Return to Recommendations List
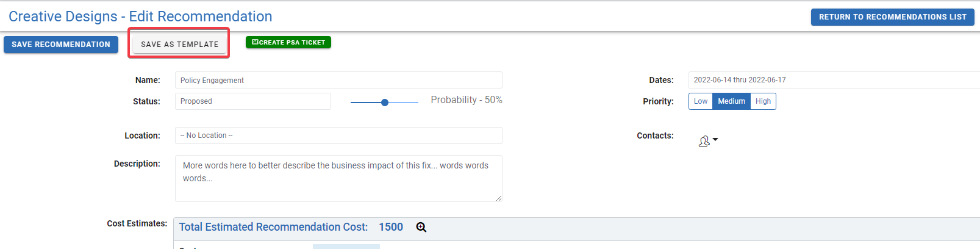Viewport: 980px width, 249px height. pyautogui.click(x=892, y=17)
